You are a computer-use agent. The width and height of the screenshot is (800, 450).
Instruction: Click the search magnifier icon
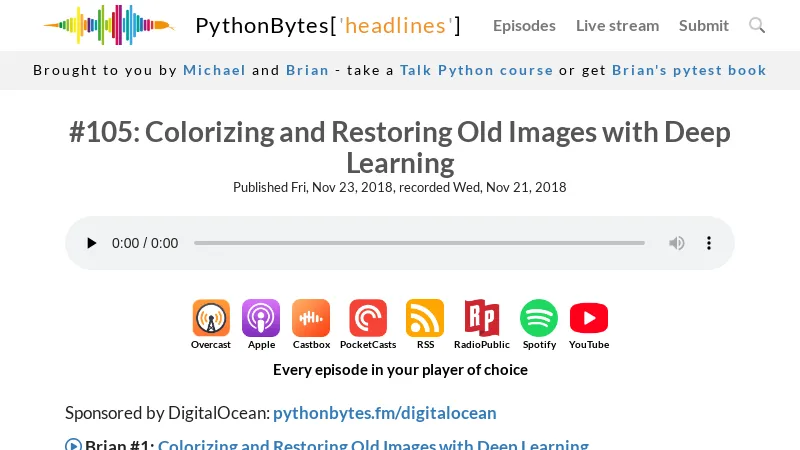click(757, 25)
